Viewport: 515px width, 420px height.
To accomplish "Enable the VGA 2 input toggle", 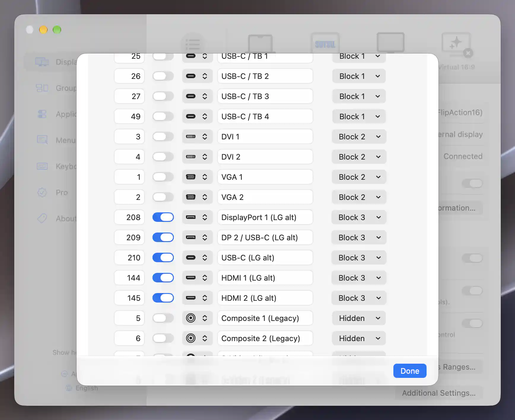I will pyautogui.click(x=163, y=197).
